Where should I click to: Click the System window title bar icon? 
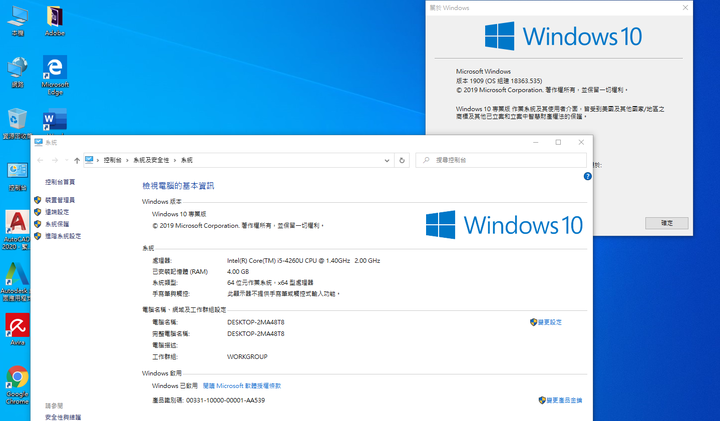(x=39, y=142)
